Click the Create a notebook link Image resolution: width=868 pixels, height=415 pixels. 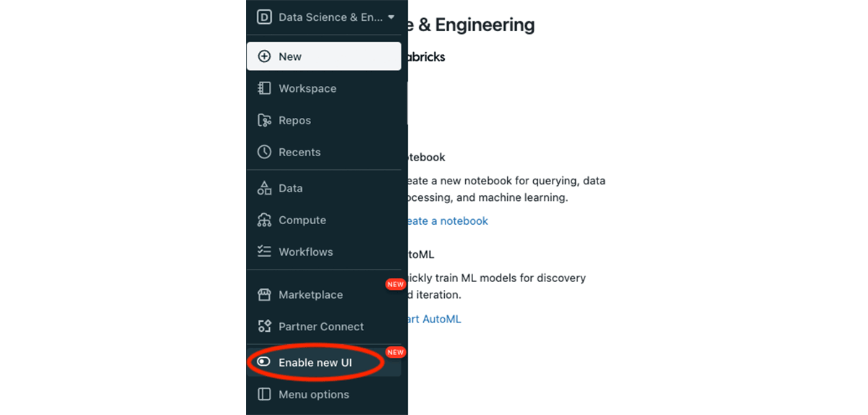(x=446, y=221)
